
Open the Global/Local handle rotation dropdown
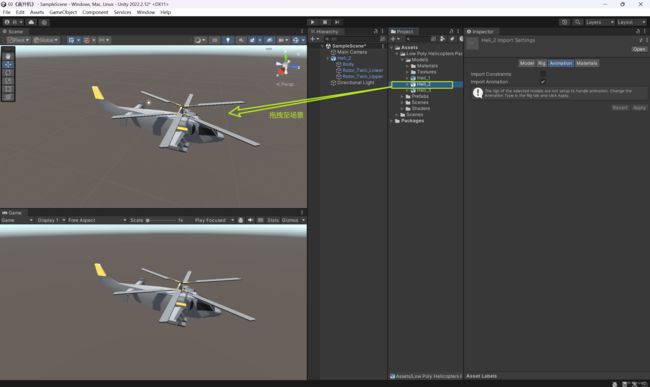pos(46,40)
